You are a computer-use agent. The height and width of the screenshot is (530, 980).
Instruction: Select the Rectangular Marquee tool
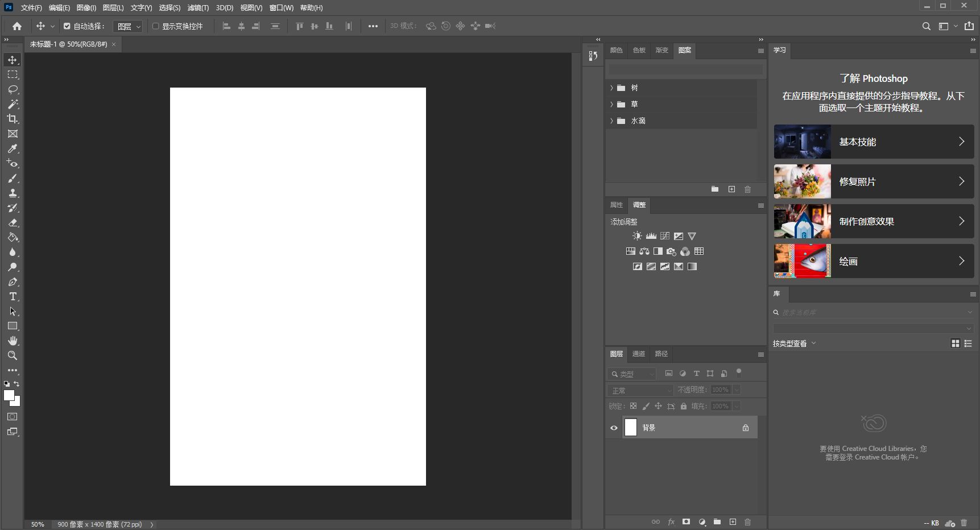click(x=13, y=74)
